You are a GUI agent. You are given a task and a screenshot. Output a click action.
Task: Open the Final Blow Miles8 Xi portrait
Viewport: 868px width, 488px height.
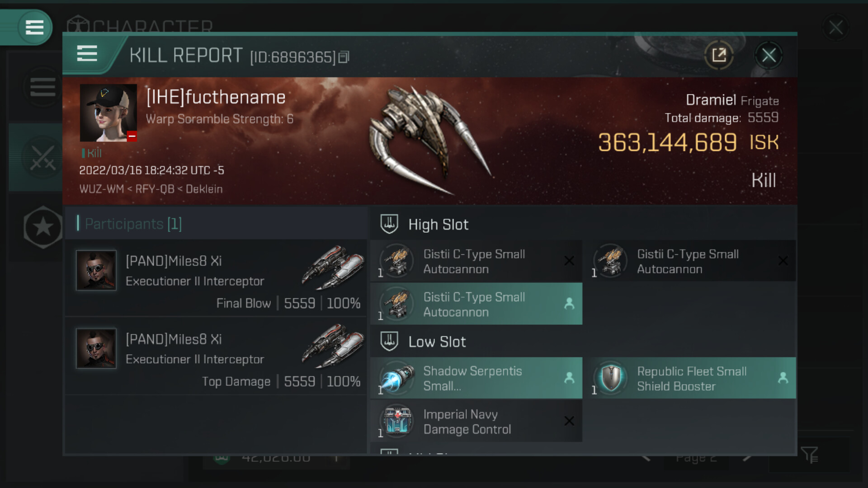pyautogui.click(x=96, y=270)
